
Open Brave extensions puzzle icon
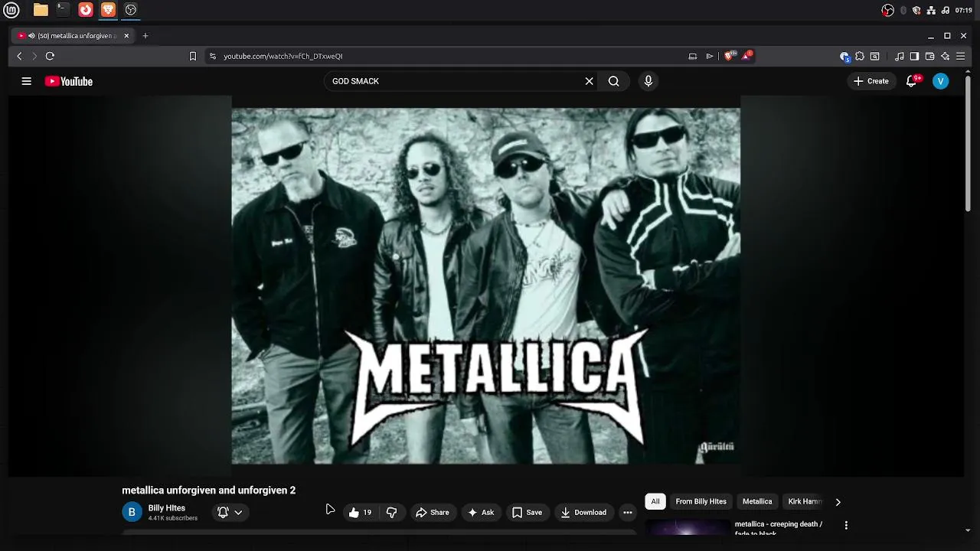860,56
